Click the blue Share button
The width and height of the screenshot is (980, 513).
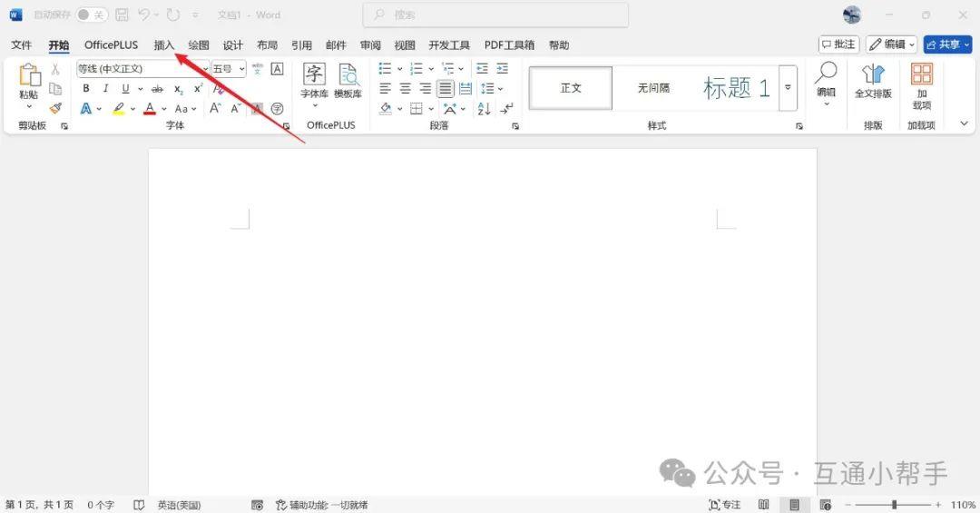(x=948, y=44)
